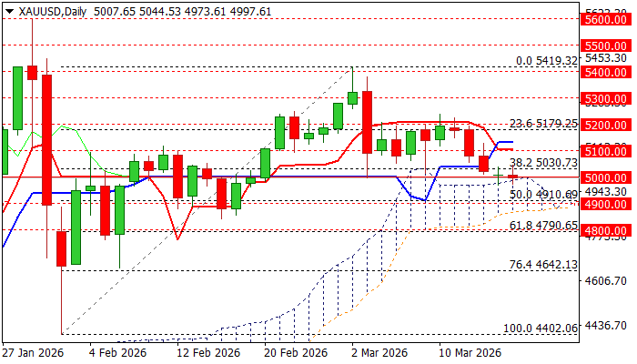Screen dimensions: 637x364
Task: Select the 5600.00 red price label
Action: tap(607, 17)
